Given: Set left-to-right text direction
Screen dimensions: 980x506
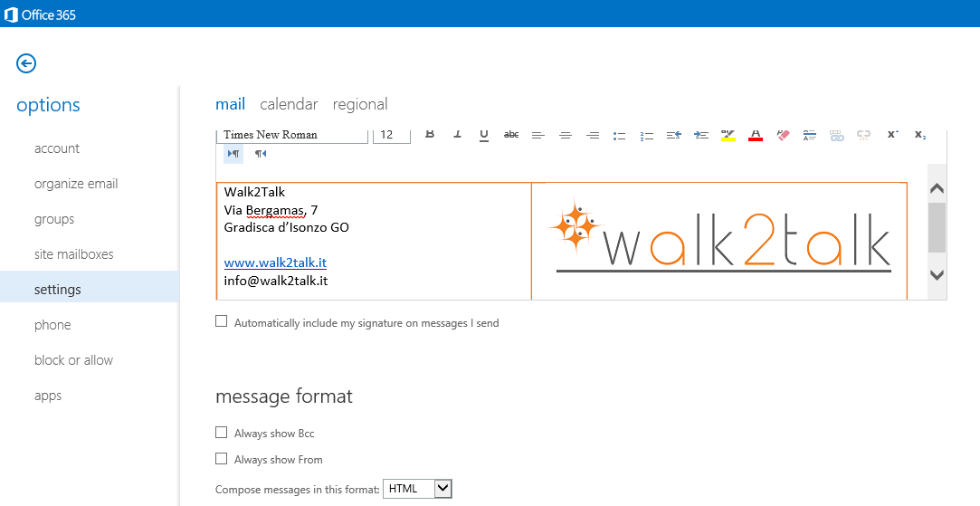Looking at the screenshot, I should (x=233, y=153).
